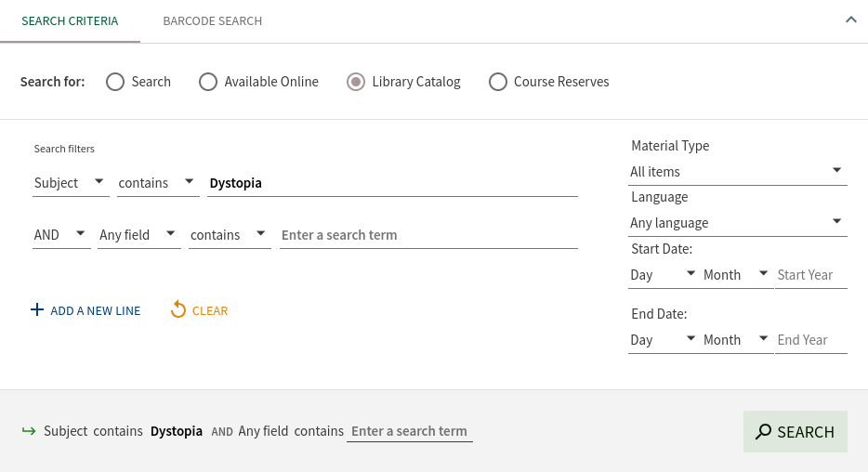Click the green arrow summary icon
The height and width of the screenshot is (472, 868).
(29, 431)
